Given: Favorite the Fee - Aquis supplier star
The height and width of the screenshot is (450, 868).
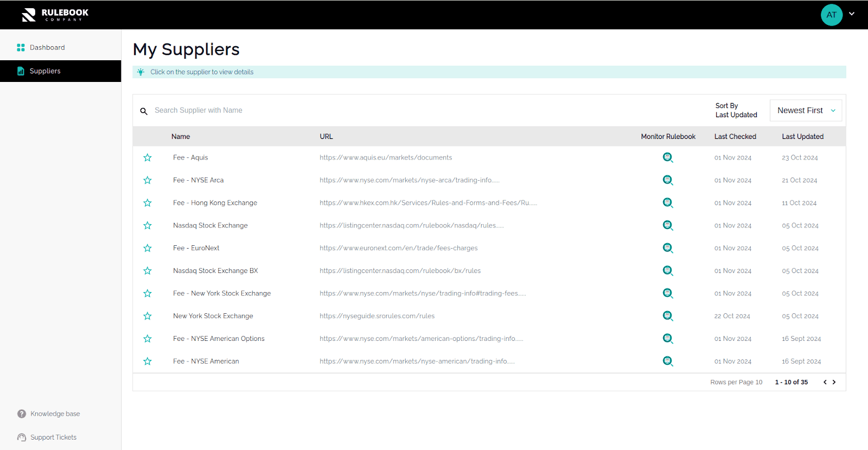Looking at the screenshot, I should pos(148,157).
